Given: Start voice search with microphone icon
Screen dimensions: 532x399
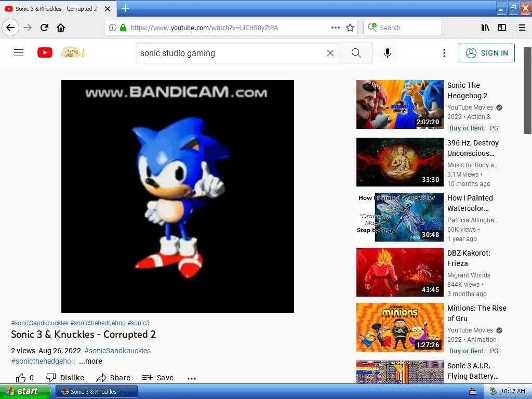Looking at the screenshot, I should click(388, 53).
